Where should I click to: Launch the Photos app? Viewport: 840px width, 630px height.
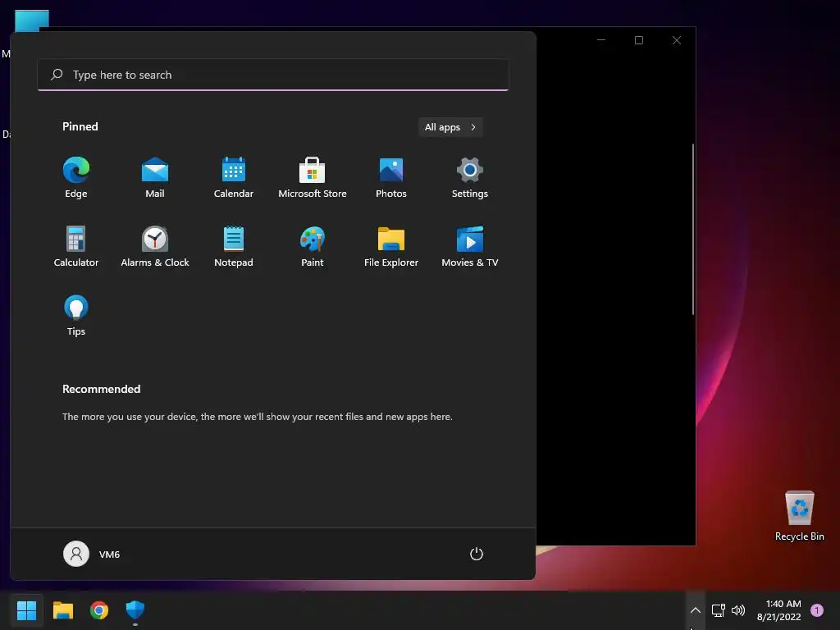click(x=391, y=178)
